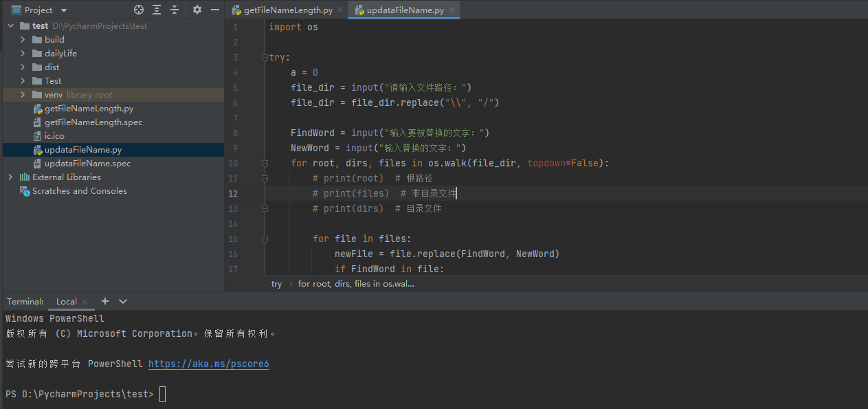Switch to the getFileNameLength.py tab

point(288,10)
